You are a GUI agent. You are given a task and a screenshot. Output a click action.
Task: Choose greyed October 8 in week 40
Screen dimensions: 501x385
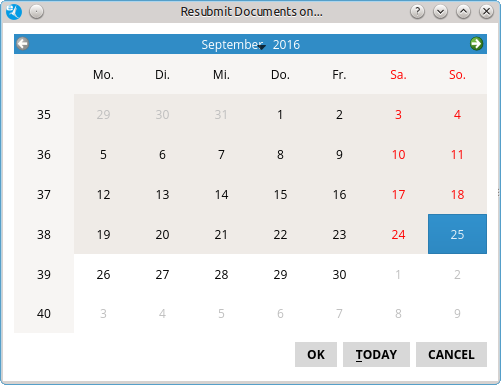point(398,313)
